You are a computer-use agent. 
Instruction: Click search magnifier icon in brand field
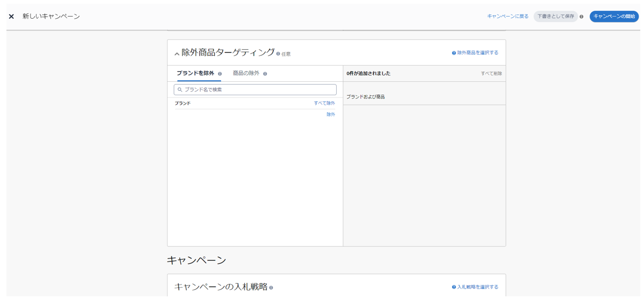pos(180,89)
